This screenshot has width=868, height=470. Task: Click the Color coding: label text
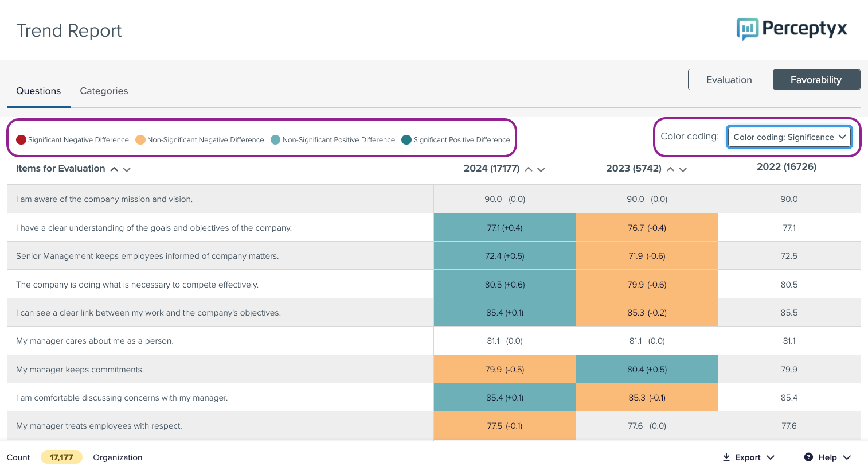coord(690,137)
